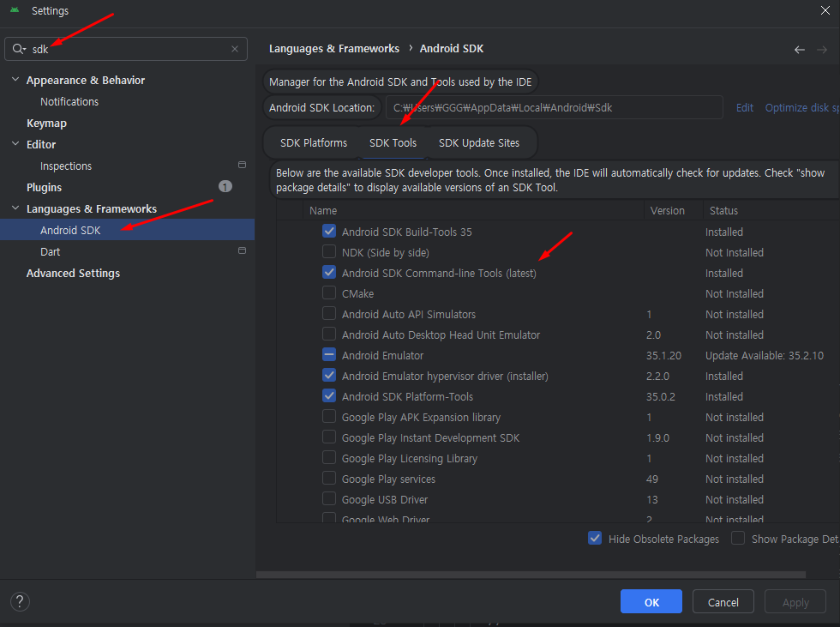Click the forward navigation arrow
The image size is (840, 627).
pyautogui.click(x=822, y=49)
